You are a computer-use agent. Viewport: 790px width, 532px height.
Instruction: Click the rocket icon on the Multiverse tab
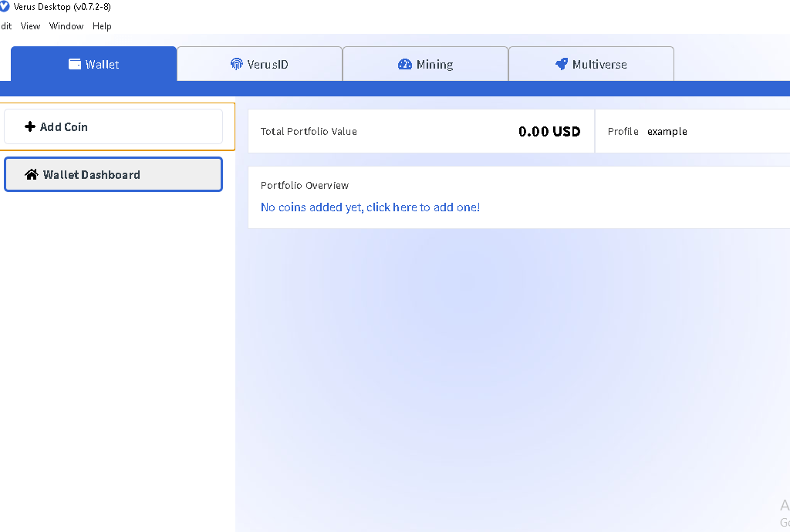pos(562,64)
